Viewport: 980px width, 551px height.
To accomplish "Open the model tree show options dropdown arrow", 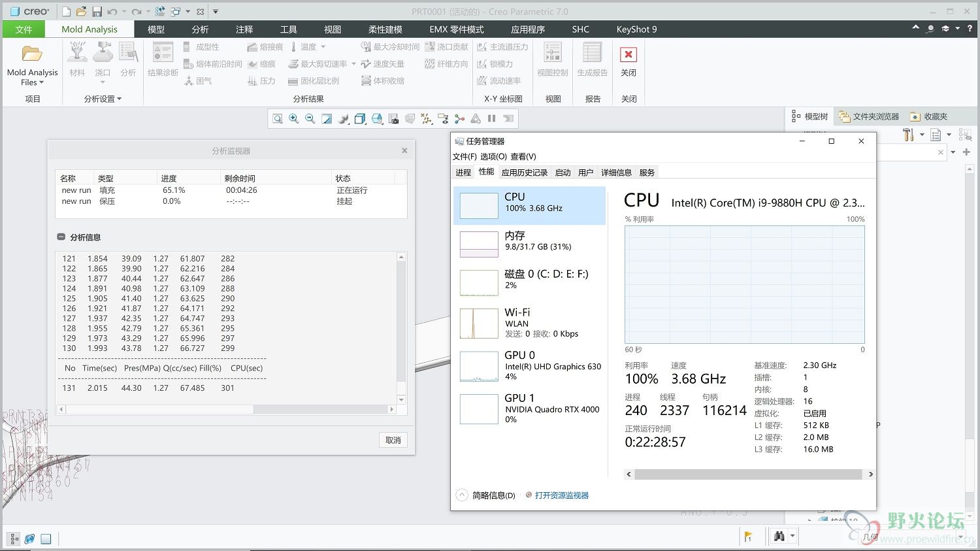I will pyautogui.click(x=949, y=135).
